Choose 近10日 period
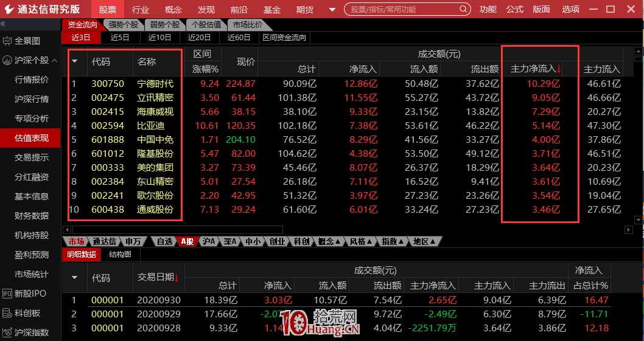The height and width of the screenshot is (341, 644). tap(159, 38)
